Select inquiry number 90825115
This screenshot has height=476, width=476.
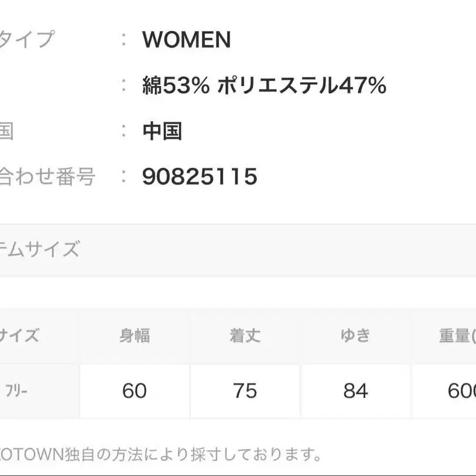200,176
